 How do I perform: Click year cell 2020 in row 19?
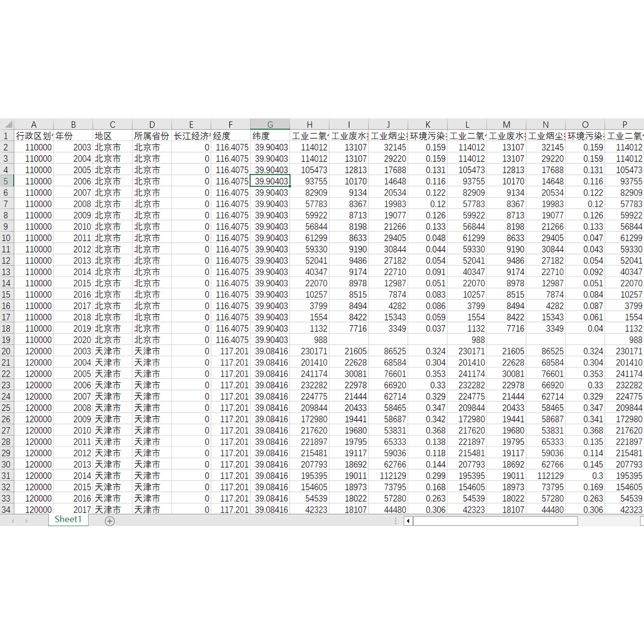tap(73, 340)
